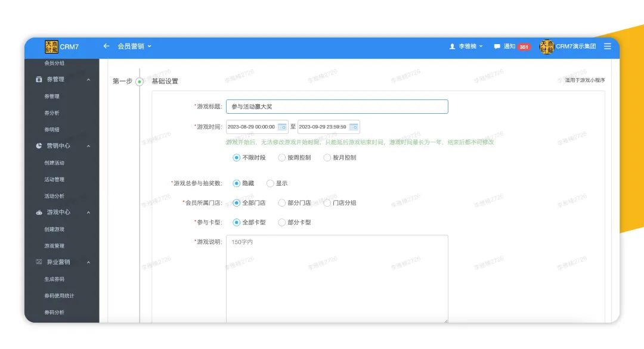The height and width of the screenshot is (349, 644).
Task: Collapse the 券管理 section chevron
Action: point(88,80)
